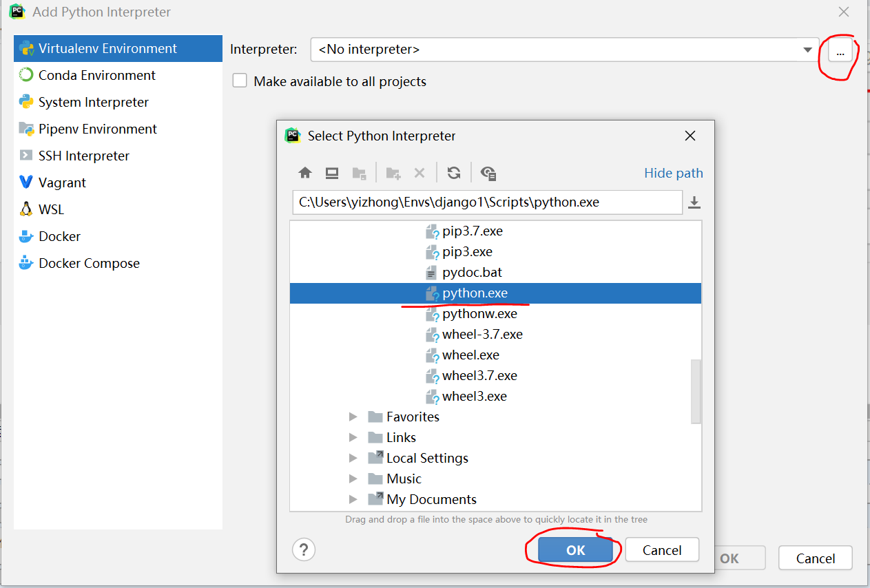Switch to SSH Interpreter
This screenshot has height=588, width=870.
pyautogui.click(x=118, y=156)
